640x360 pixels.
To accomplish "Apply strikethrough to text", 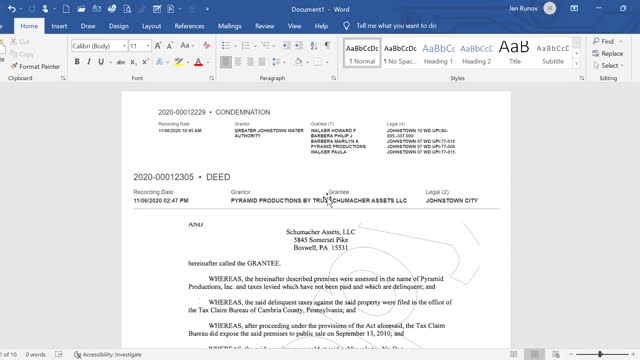I will 121,62.
